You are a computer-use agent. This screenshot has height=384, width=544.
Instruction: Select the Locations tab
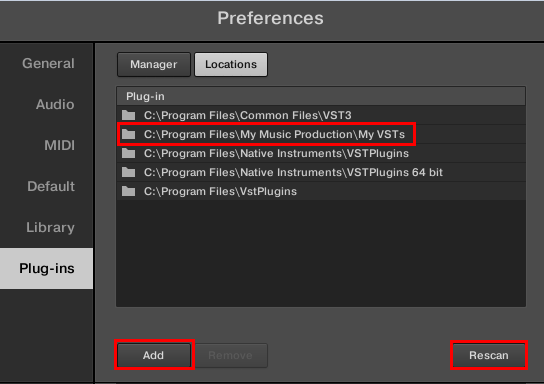(231, 65)
